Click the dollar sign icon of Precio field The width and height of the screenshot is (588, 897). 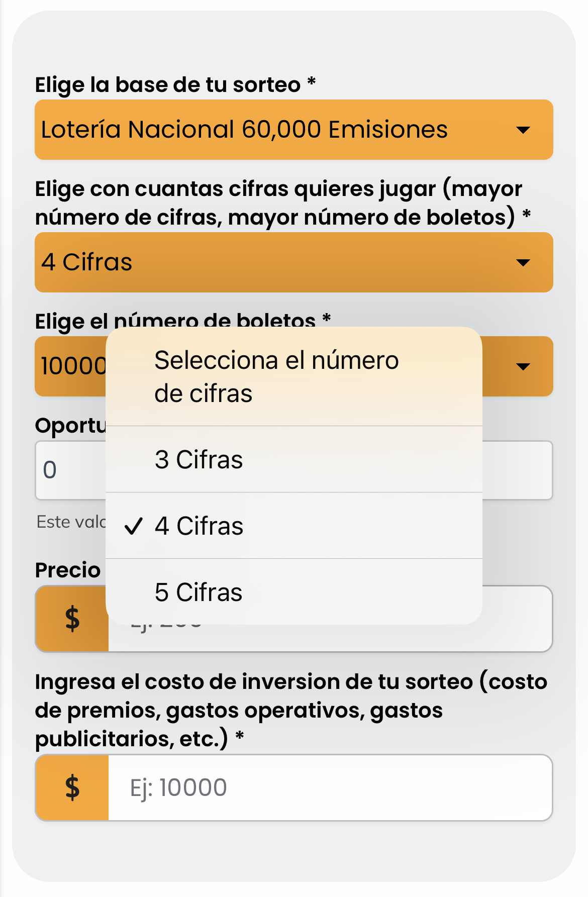72,619
